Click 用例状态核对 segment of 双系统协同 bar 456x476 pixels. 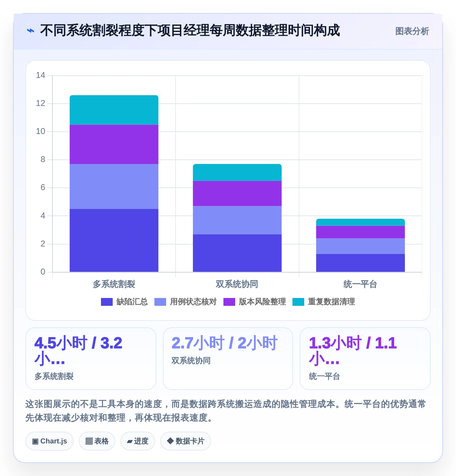(237, 220)
